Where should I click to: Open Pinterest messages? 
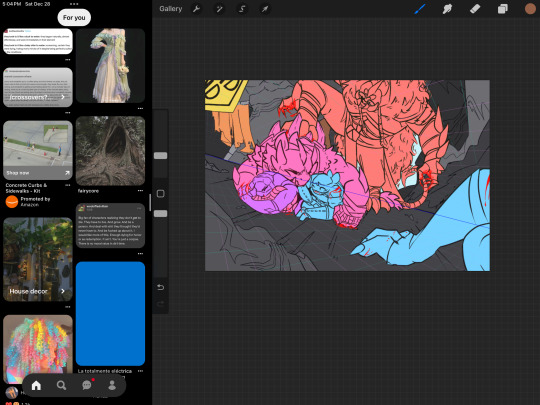(x=87, y=385)
